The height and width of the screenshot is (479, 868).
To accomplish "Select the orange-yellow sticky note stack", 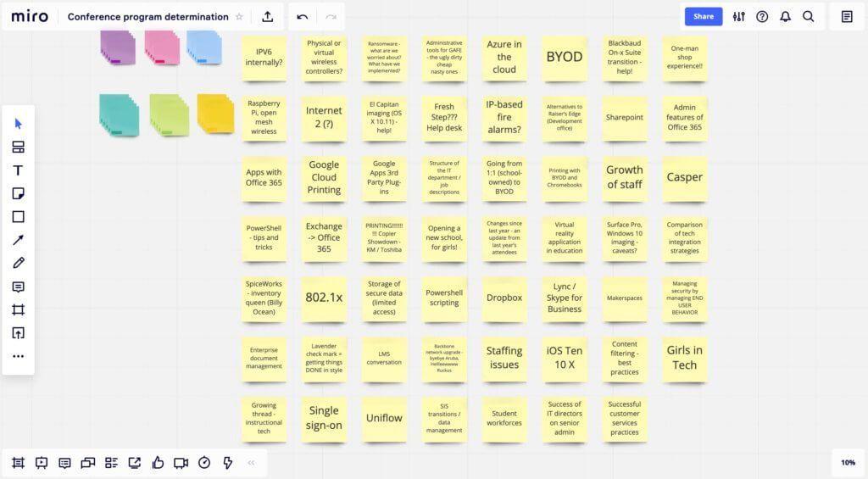I will [215, 114].
